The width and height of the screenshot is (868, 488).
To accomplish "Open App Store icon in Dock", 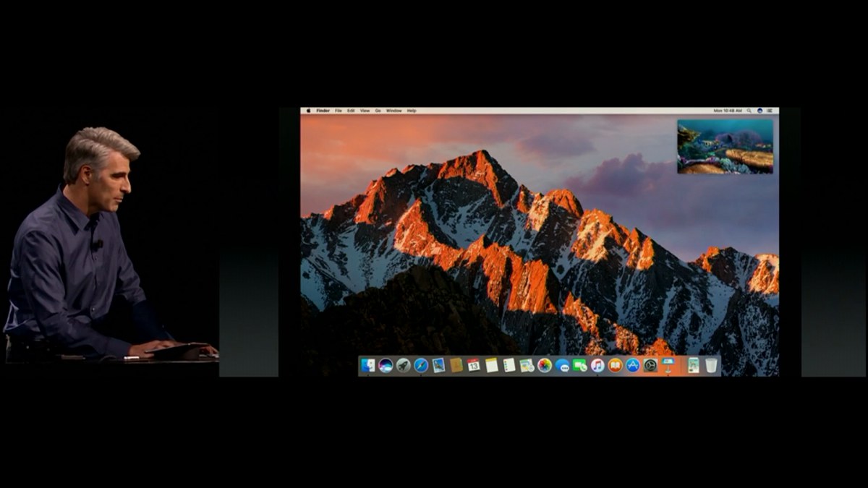I will 633,365.
